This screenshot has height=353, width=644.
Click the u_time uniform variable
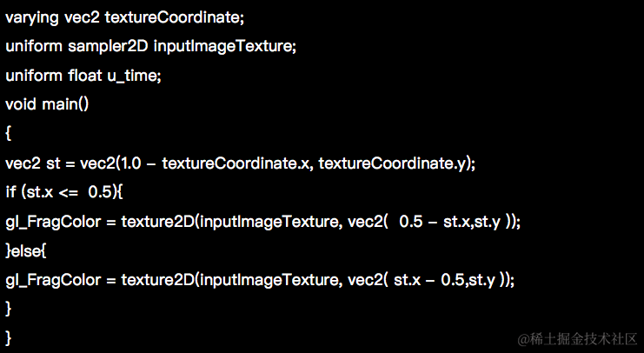click(132, 76)
